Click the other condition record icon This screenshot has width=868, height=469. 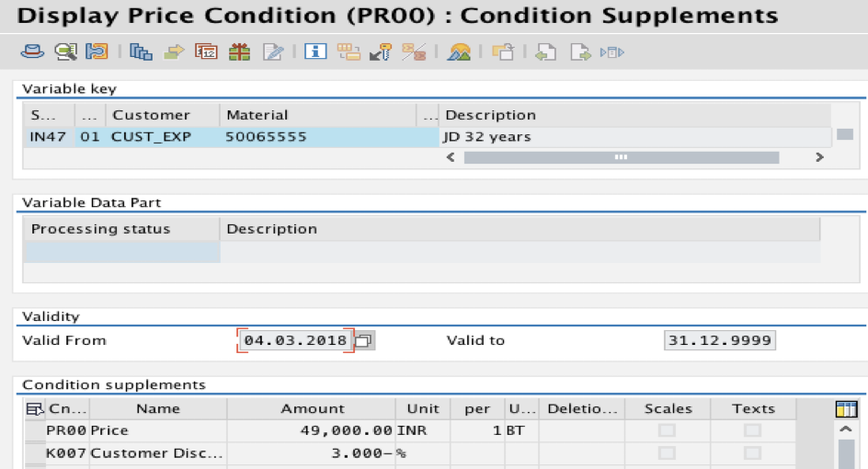point(612,52)
